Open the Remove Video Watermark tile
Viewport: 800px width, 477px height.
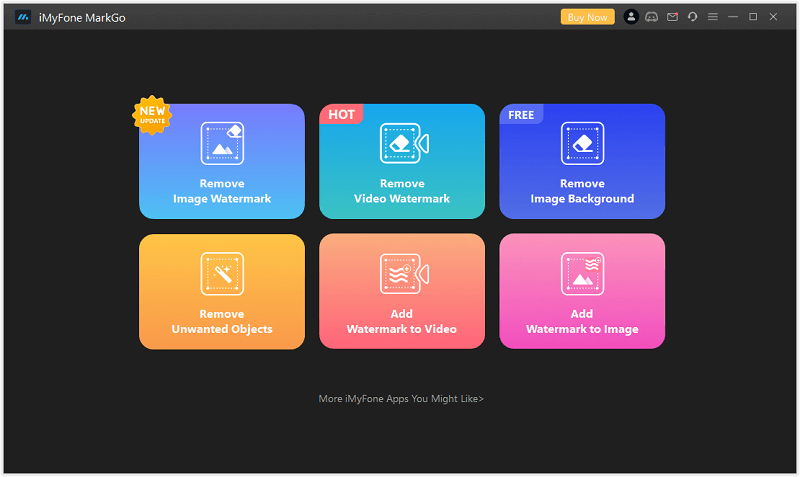(402, 161)
